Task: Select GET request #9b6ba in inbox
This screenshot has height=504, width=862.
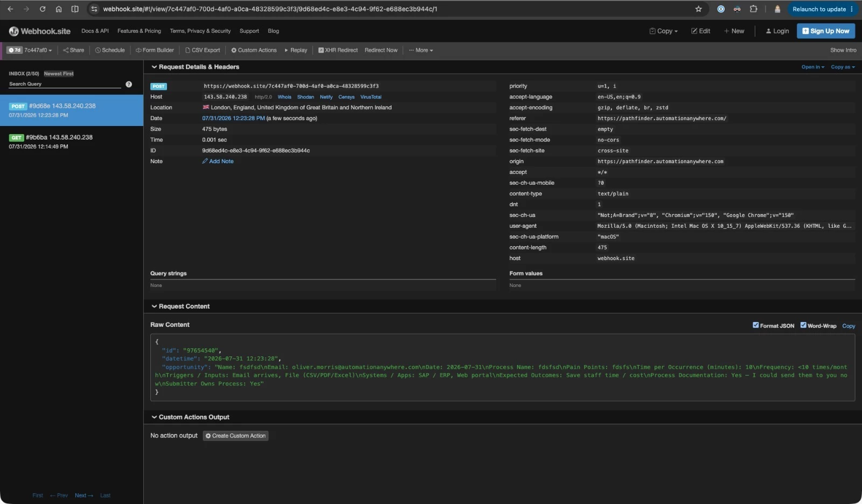Action: tap(72, 142)
